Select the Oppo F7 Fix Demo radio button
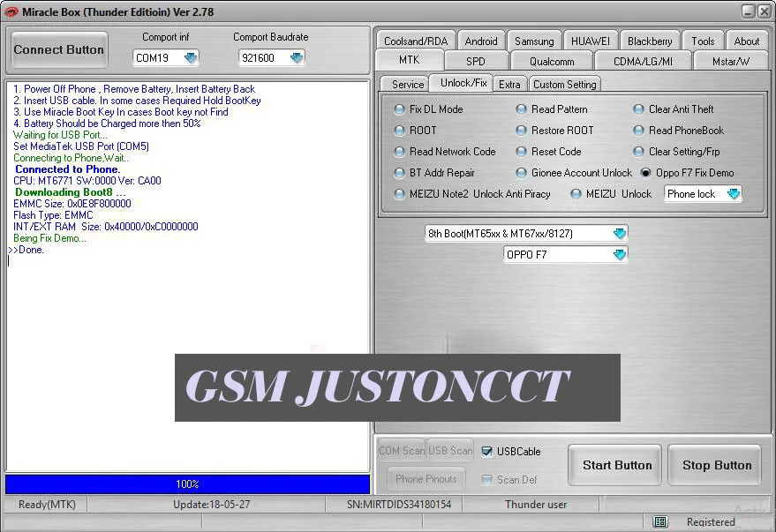This screenshot has height=532, width=776. [645, 173]
